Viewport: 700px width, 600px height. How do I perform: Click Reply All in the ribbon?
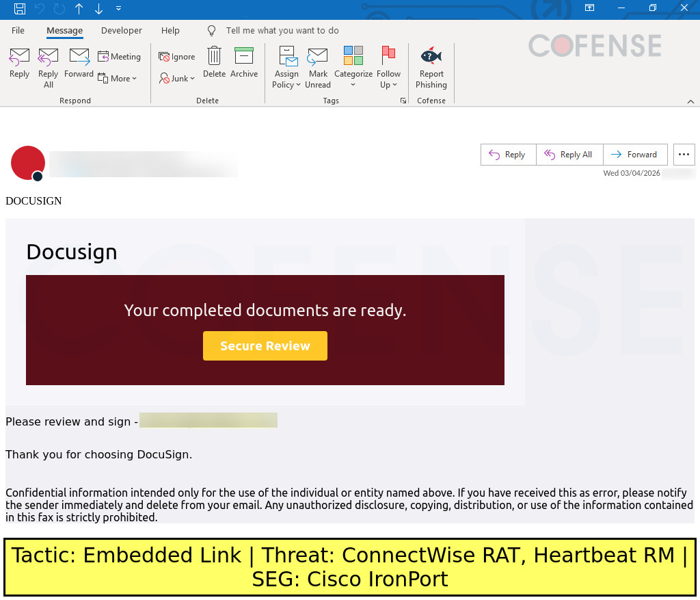pos(49,68)
